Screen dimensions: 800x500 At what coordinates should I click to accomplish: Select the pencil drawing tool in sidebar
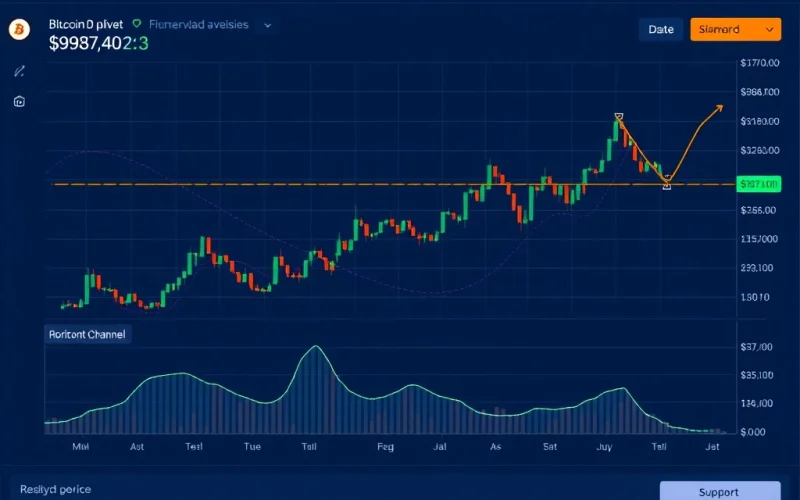pyautogui.click(x=19, y=71)
